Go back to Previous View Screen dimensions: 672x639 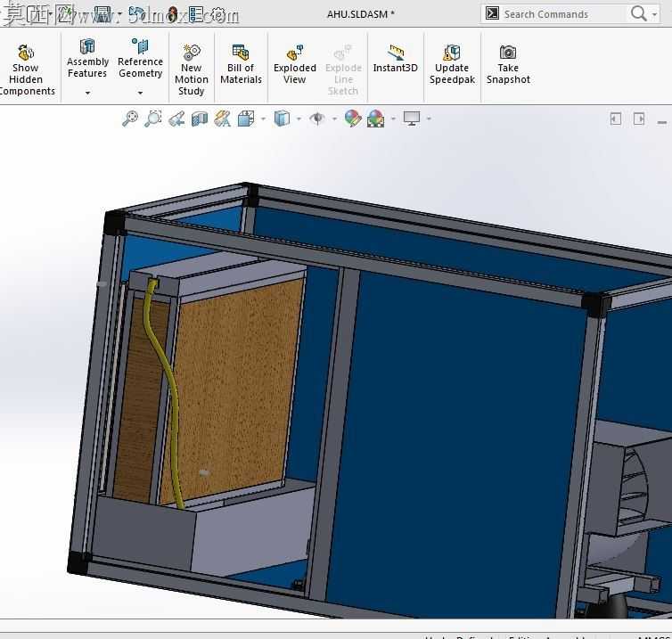176,119
